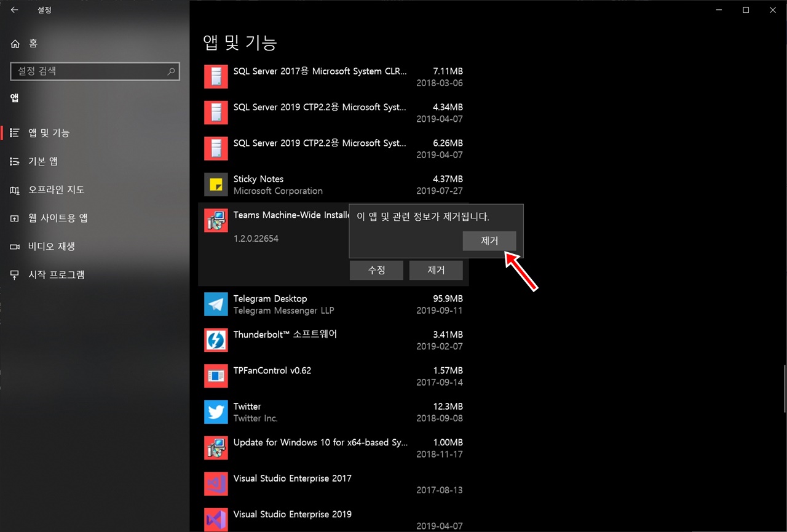Click the 제거 button beside the 수정 button
This screenshot has width=787, height=532.
436,270
